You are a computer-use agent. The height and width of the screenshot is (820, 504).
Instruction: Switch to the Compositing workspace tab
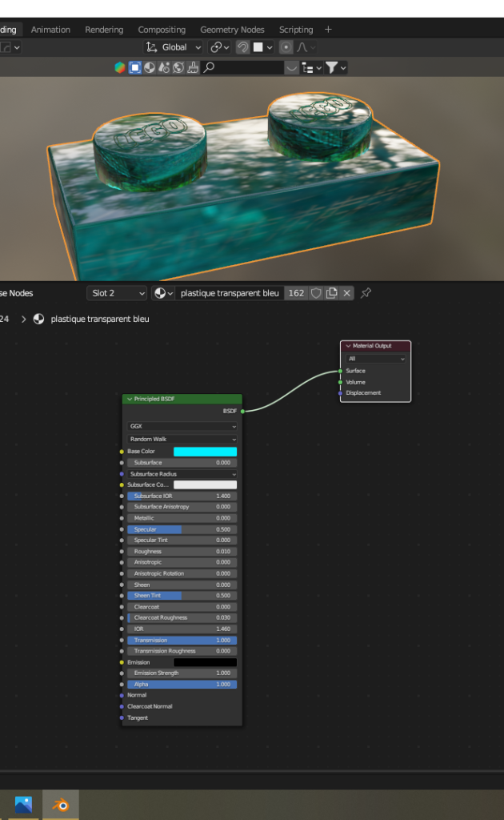pos(162,30)
